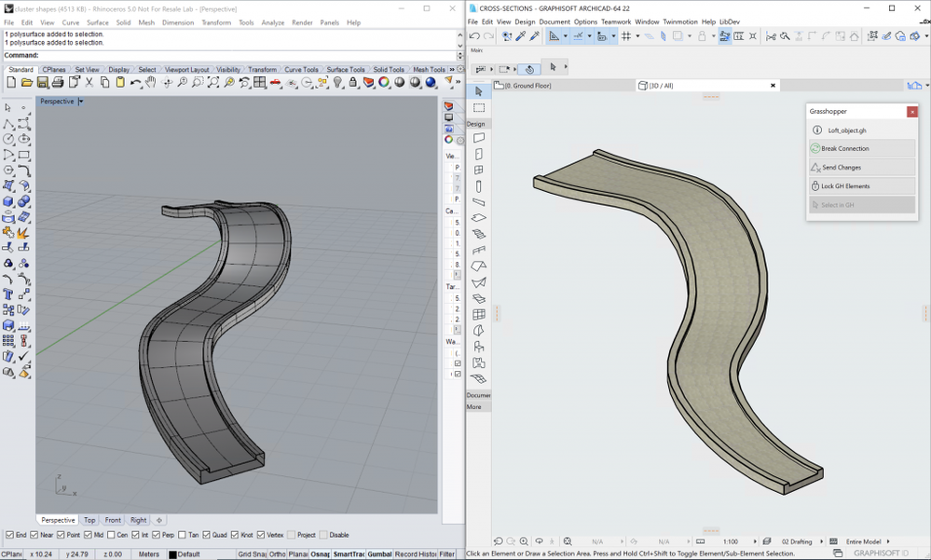Enable the Cen osnap checkbox

[112, 535]
